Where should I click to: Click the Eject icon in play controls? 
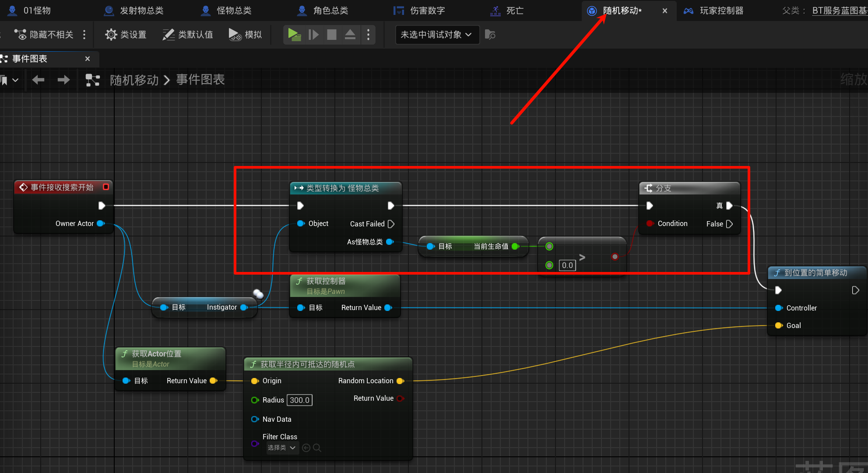click(x=350, y=35)
